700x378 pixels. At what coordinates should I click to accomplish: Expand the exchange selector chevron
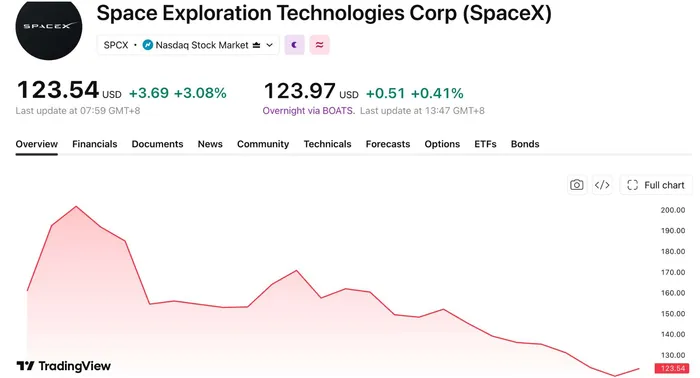point(269,45)
